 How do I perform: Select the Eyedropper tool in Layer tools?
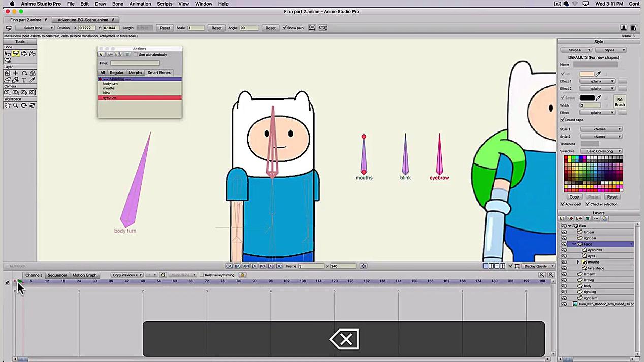click(32, 80)
